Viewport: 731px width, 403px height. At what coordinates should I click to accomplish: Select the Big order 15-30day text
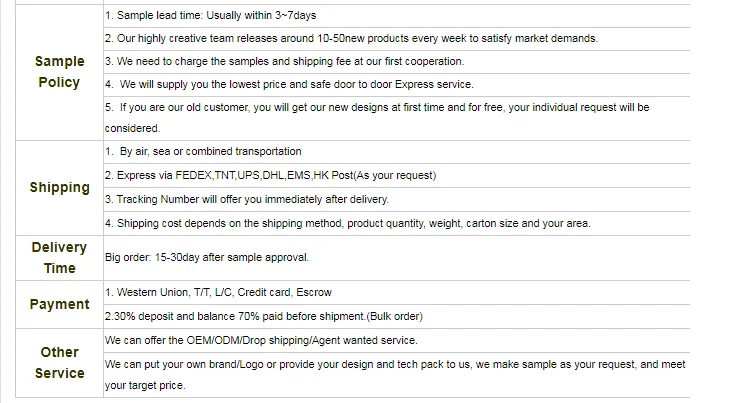point(207,257)
